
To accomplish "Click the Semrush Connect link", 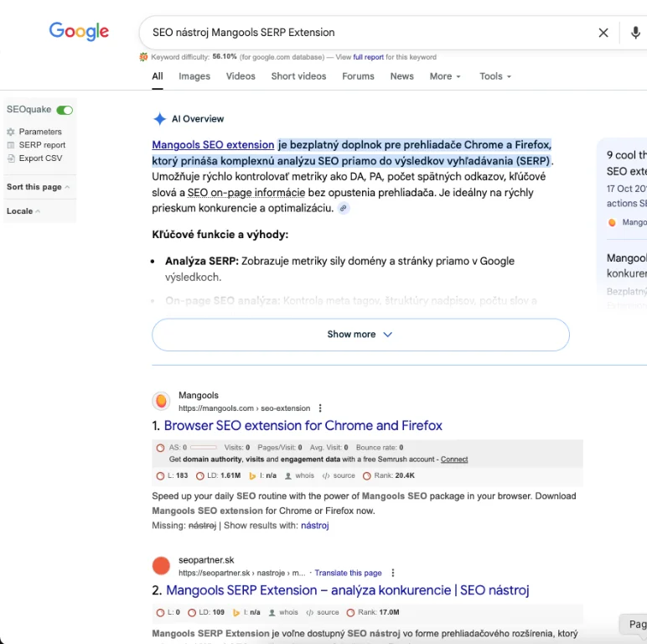I will click(x=454, y=460).
